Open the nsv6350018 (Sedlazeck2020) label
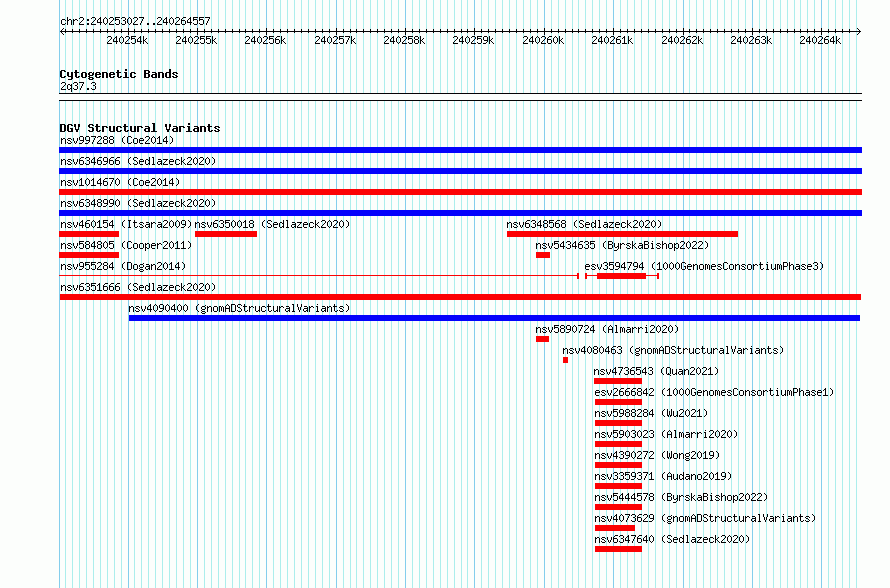This screenshot has width=890, height=588. click(x=272, y=224)
